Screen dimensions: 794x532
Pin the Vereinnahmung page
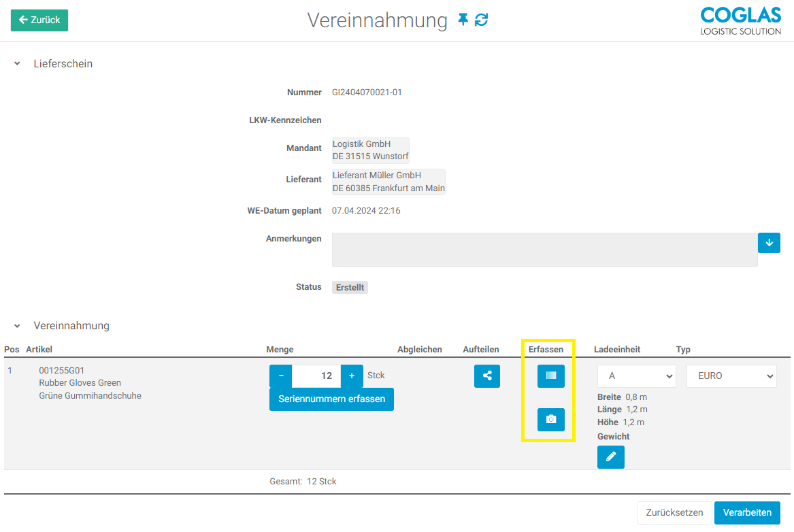point(463,20)
